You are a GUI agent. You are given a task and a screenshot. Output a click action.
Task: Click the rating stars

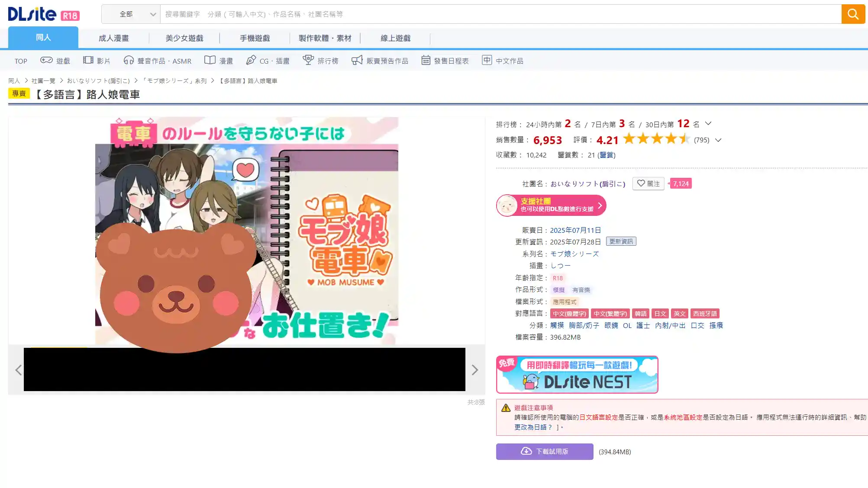click(x=656, y=139)
